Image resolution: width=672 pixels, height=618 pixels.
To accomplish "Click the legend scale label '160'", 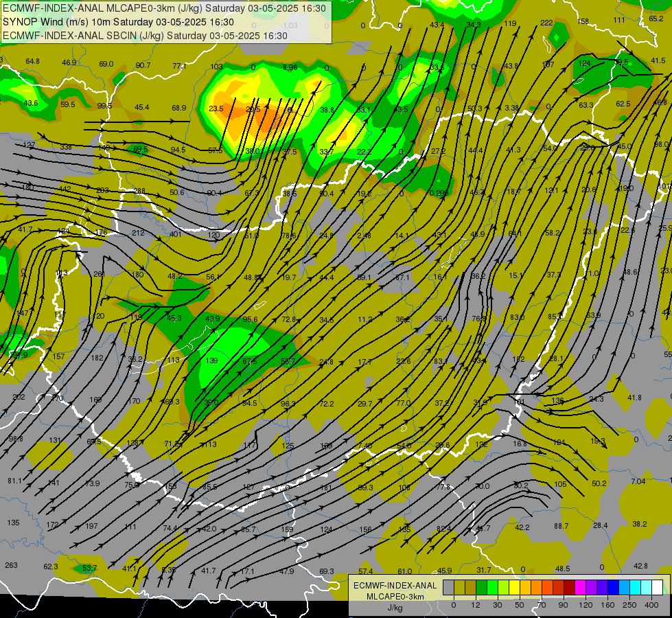I will point(607,605).
